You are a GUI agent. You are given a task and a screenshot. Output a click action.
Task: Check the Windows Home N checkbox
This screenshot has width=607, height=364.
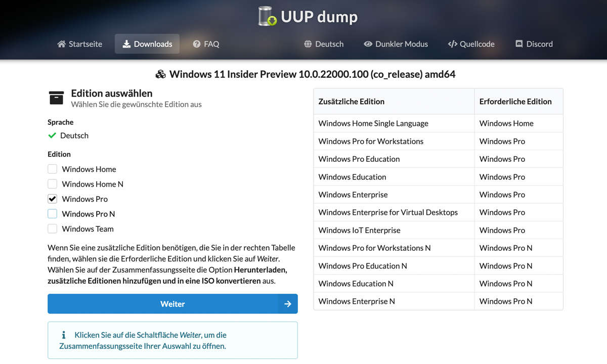coord(52,184)
